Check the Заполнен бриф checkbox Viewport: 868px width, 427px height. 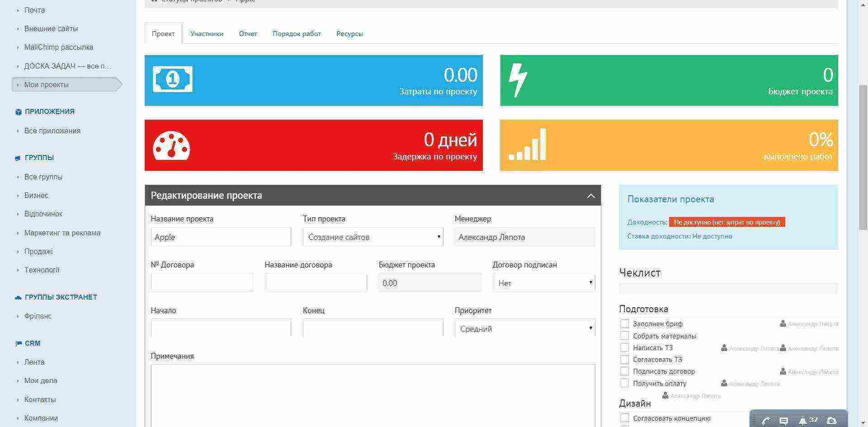pos(624,324)
